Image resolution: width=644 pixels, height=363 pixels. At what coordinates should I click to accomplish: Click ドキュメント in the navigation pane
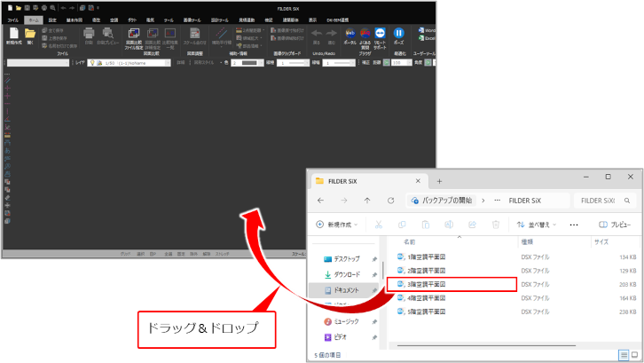[346, 289]
